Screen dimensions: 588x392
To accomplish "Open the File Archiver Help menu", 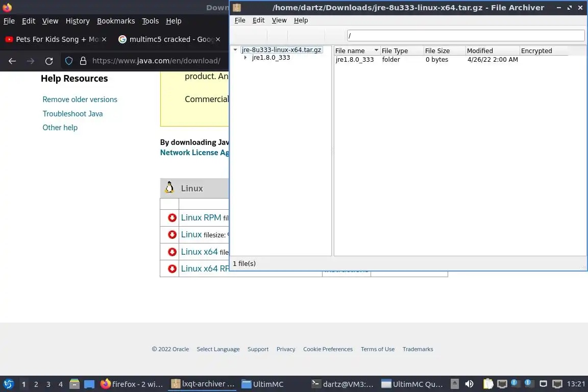I will (301, 20).
